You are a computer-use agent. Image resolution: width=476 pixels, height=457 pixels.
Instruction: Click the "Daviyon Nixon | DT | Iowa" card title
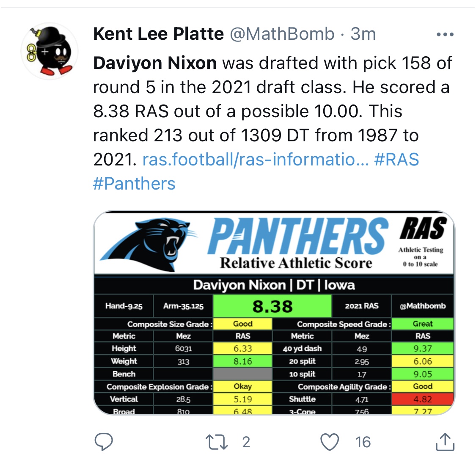[x=274, y=285]
